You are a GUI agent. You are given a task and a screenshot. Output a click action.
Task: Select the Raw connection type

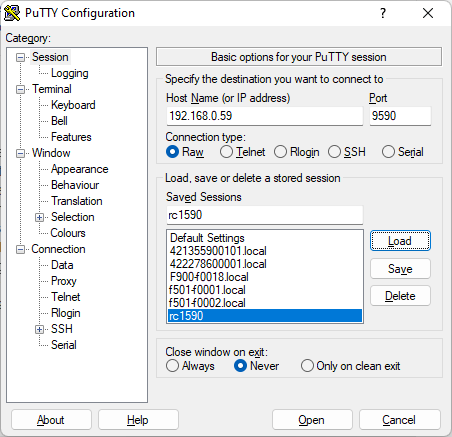click(x=185, y=152)
